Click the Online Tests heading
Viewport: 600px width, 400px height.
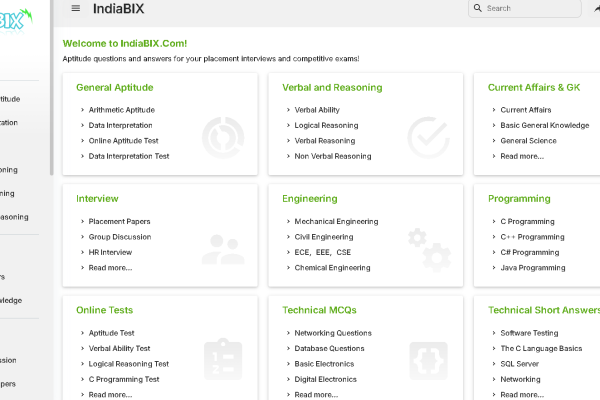tap(104, 310)
